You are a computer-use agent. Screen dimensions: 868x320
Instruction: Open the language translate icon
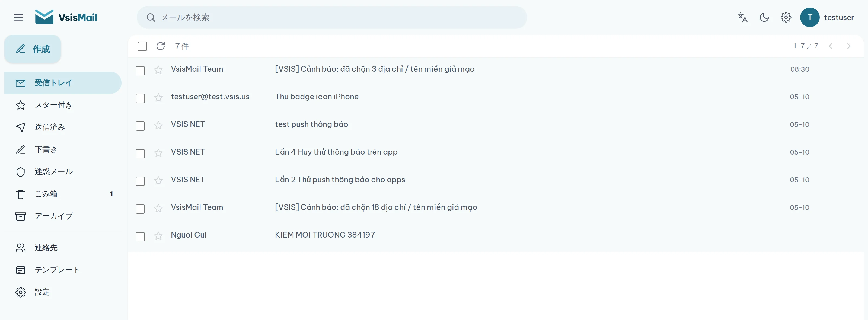point(743,17)
